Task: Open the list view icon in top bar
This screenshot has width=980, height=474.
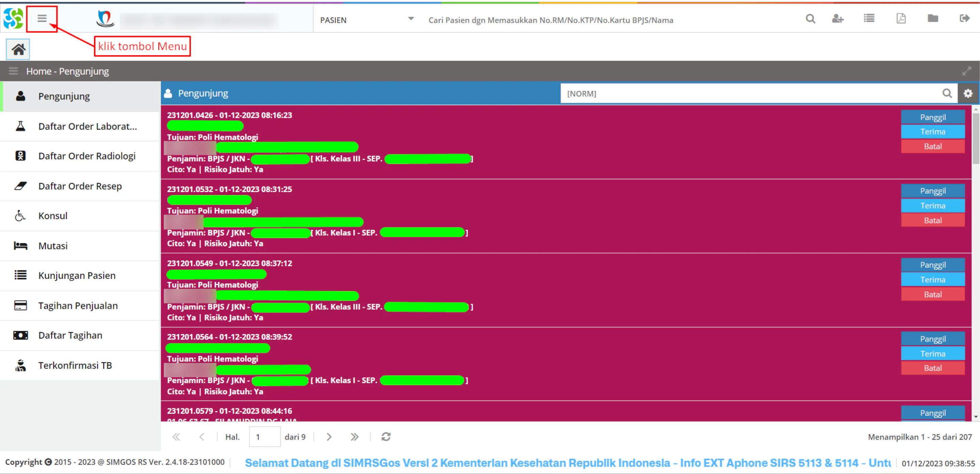Action: tap(869, 18)
